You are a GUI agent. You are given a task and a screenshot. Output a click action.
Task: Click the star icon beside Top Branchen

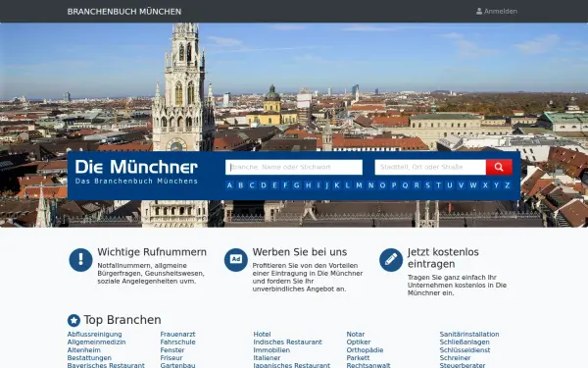coord(73,320)
